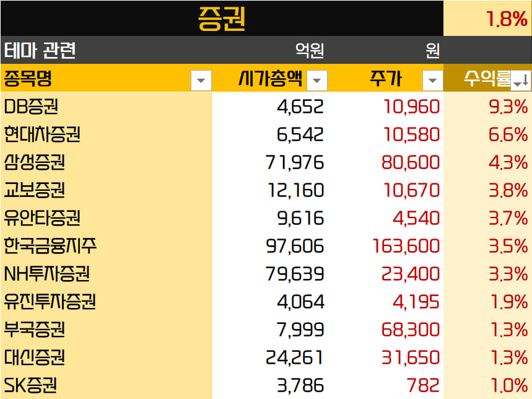
Task: Select the 시가총액 header text
Action: [271, 78]
